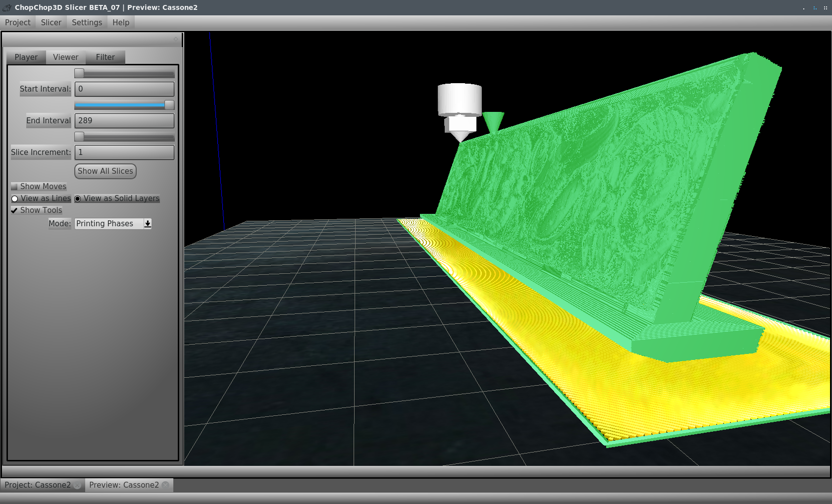Close the Preview: Cassone2 tab
Screen dimensions: 832x504
pyautogui.click(x=165, y=485)
